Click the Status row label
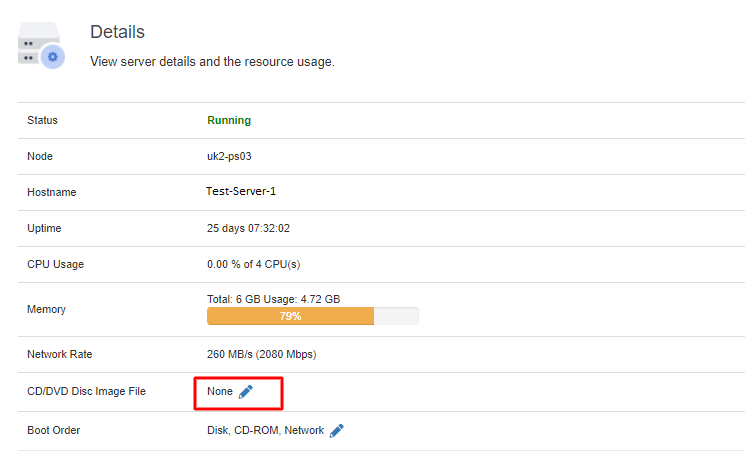The height and width of the screenshot is (459, 753). (x=42, y=120)
